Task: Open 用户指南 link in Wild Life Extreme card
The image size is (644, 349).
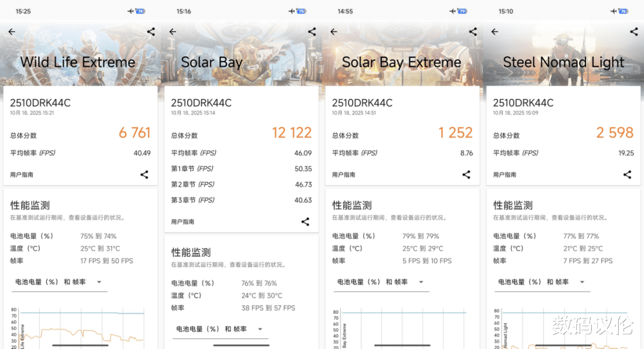Action: tap(22, 175)
